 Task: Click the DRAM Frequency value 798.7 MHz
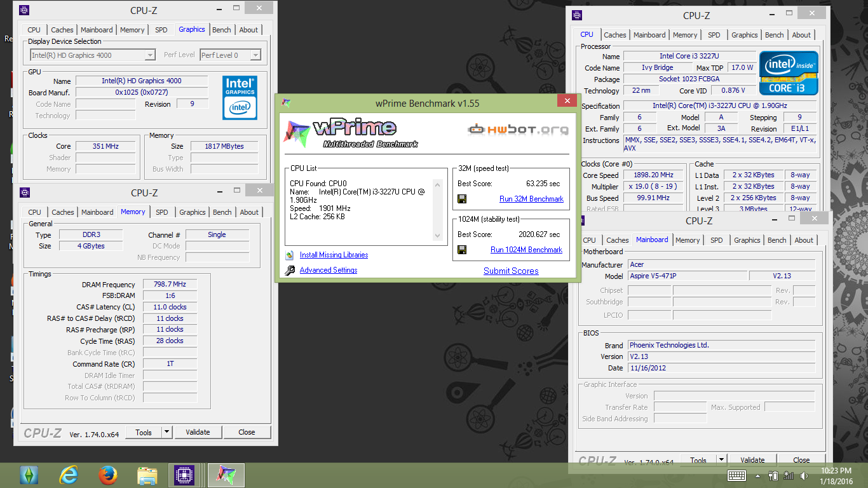pyautogui.click(x=170, y=284)
